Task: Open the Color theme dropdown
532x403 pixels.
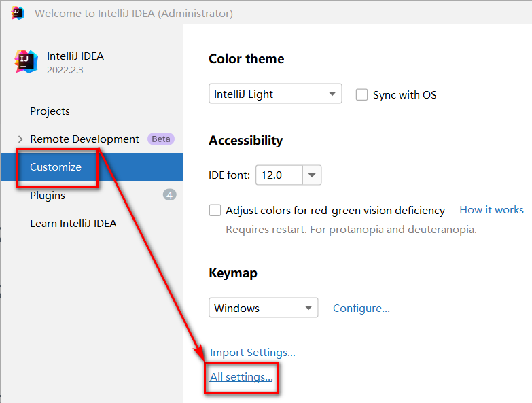Action: (x=274, y=94)
